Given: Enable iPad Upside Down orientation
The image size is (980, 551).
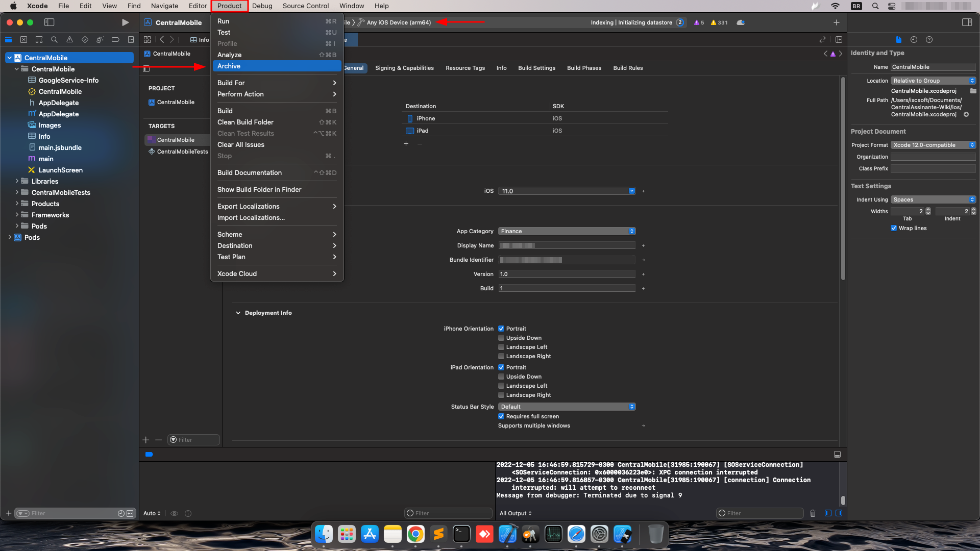Looking at the screenshot, I should coord(501,377).
